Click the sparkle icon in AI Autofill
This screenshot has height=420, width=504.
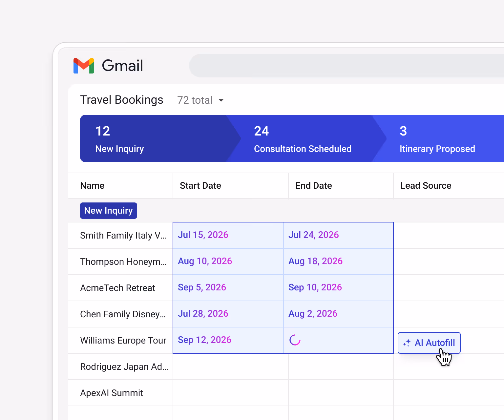pyautogui.click(x=407, y=343)
